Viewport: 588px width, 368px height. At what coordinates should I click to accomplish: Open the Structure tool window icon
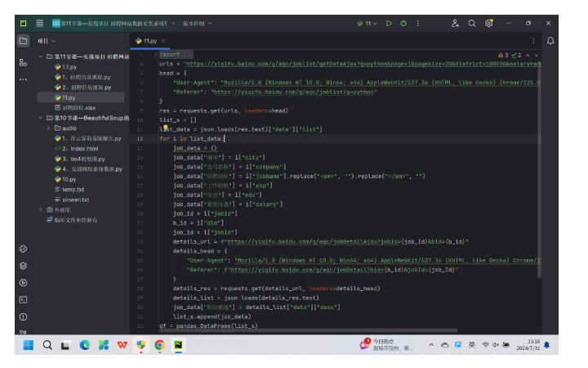23,63
